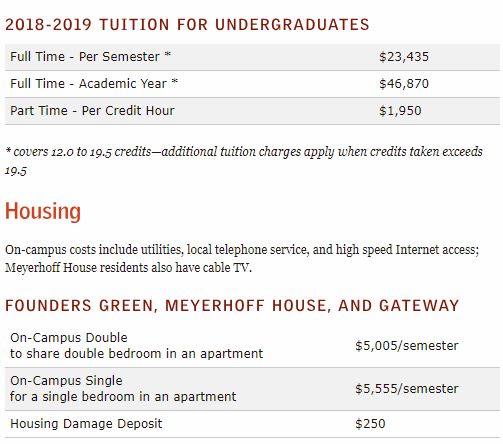Click the Housing section heading
The width and height of the screenshot is (503, 444).
coord(43,211)
